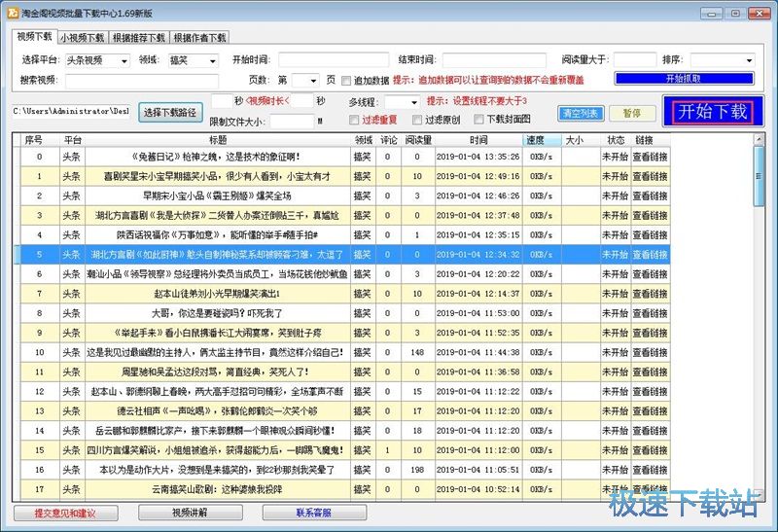Click timestamp 2019-01-04 11:05:51
778x532 pixels.
tap(478, 470)
